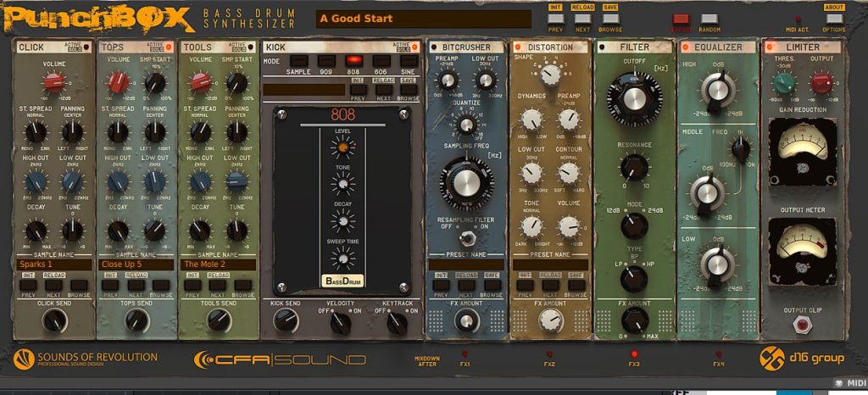Open the 'A Good Start' preset name display
The height and width of the screenshot is (395, 868).
click(x=424, y=18)
